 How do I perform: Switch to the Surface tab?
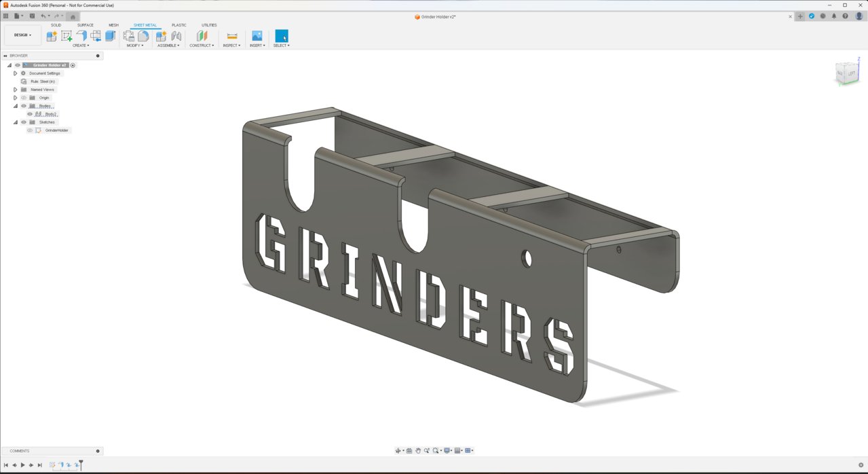click(86, 25)
